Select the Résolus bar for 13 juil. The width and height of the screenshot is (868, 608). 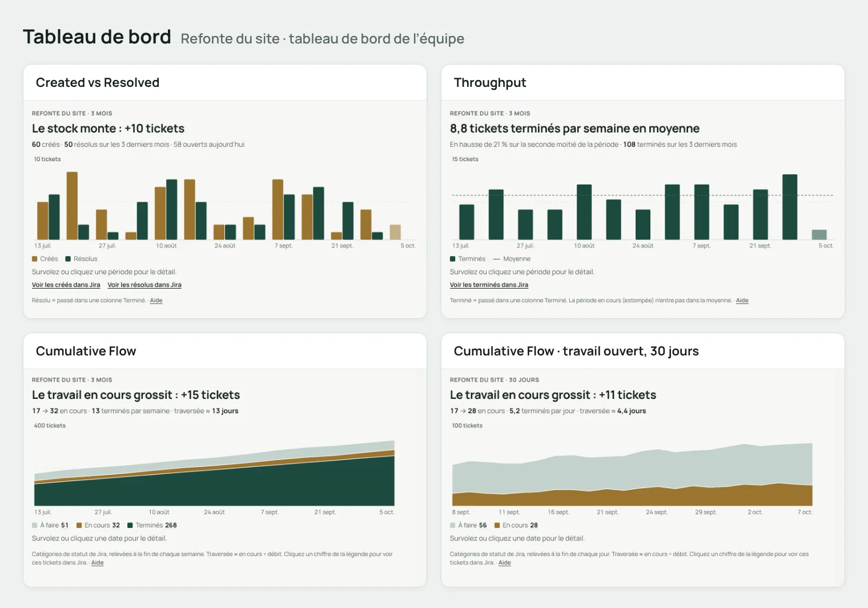[54, 217]
